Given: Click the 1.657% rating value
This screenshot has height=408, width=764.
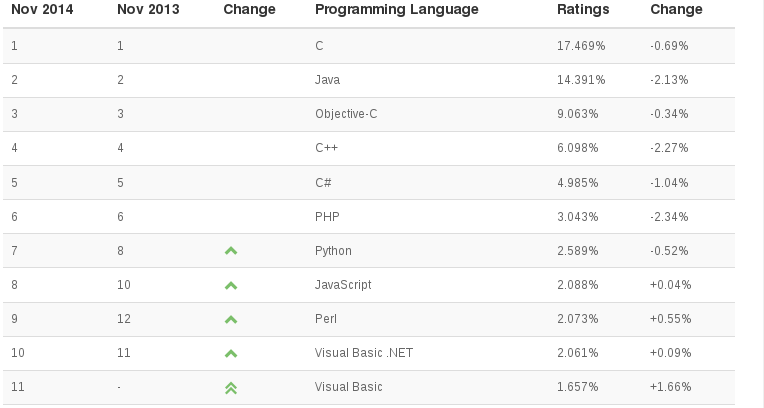Looking at the screenshot, I should point(578,387).
